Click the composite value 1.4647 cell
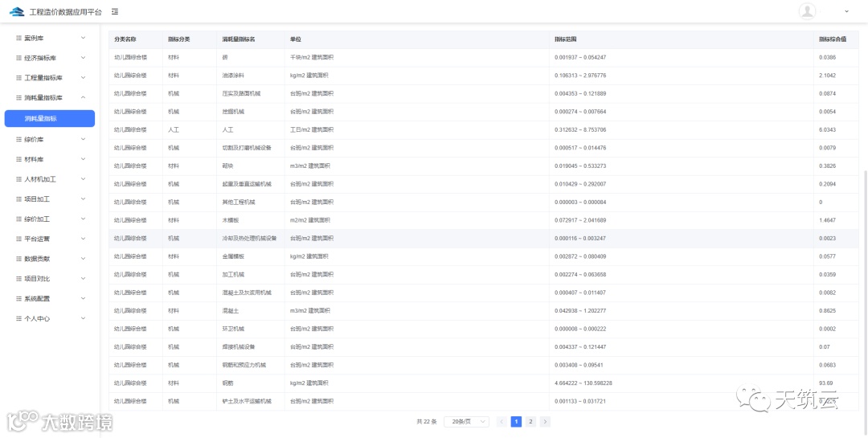Image resolution: width=868 pixels, height=438 pixels. [x=837, y=220]
